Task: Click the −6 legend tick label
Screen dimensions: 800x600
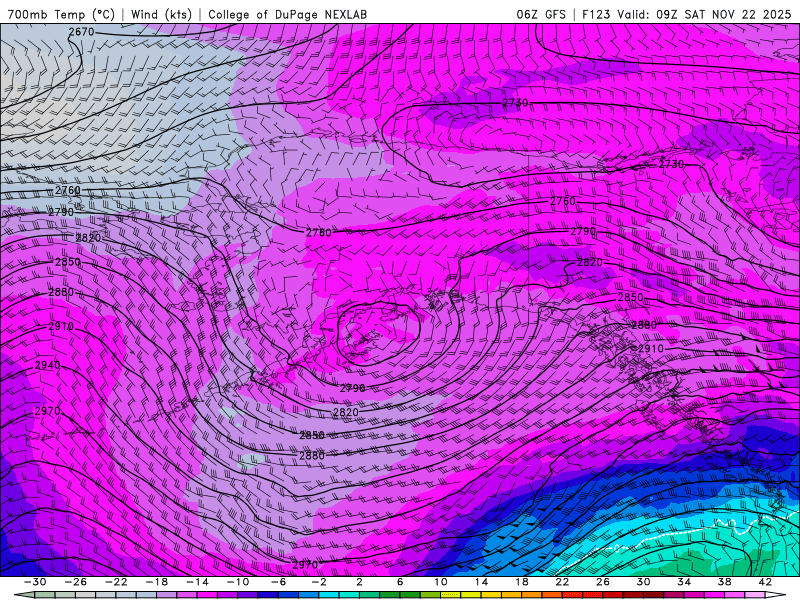Action: 278,582
